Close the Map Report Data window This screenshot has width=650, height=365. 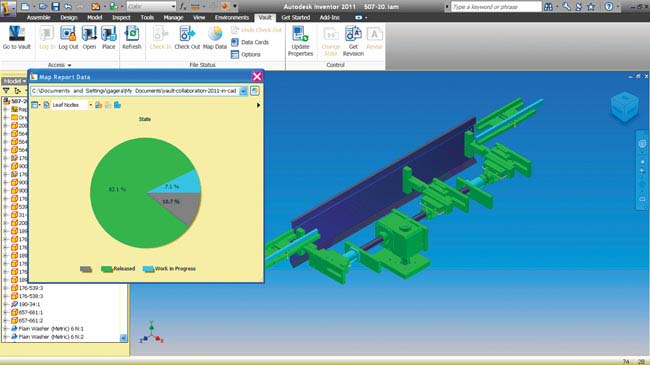pos(257,76)
